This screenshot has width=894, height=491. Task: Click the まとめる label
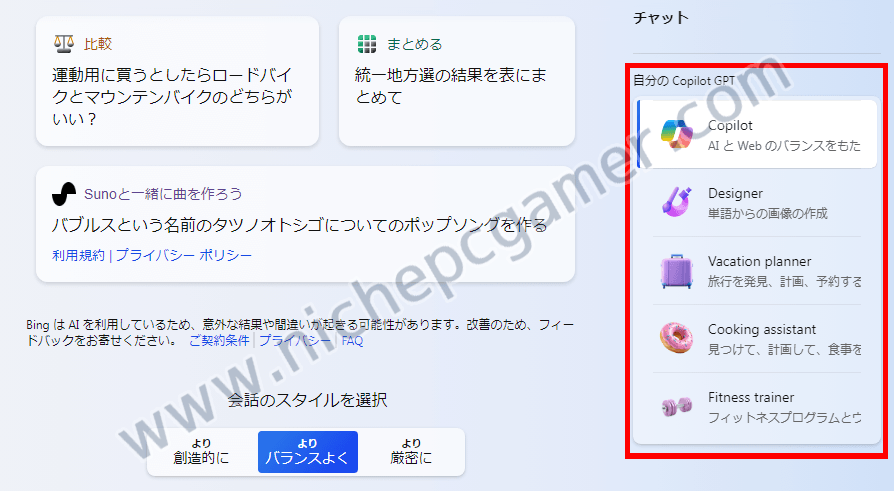point(415,44)
